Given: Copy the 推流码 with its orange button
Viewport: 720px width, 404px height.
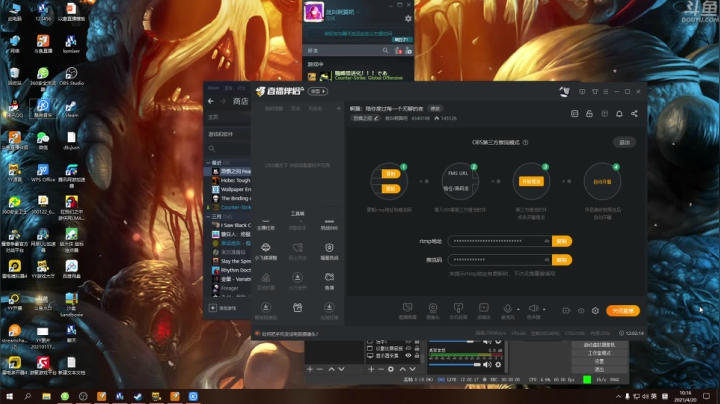Looking at the screenshot, I should point(562,260).
